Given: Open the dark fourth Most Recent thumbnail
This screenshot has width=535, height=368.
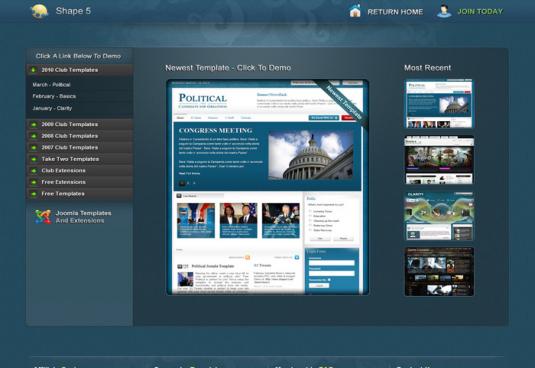Looking at the screenshot, I should pos(439,272).
